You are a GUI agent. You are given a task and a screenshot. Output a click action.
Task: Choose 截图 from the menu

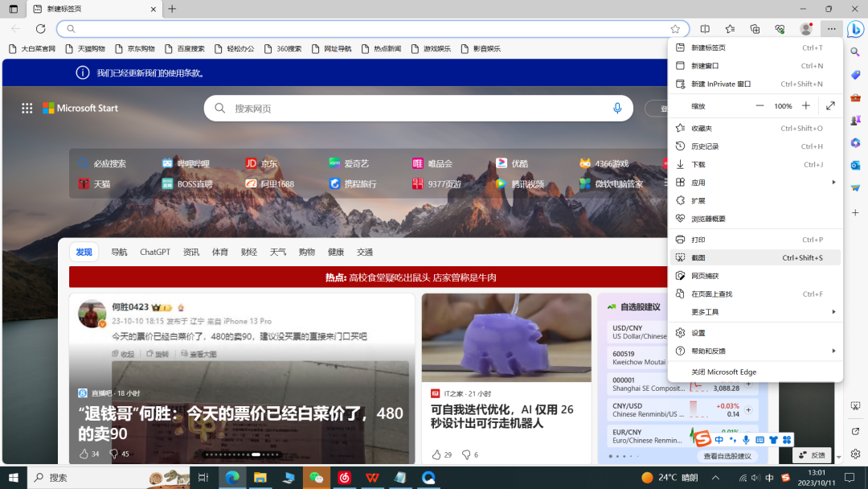pos(755,257)
